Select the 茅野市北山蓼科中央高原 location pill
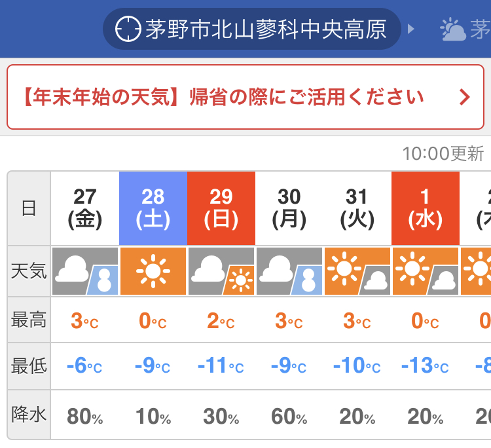 click(252, 29)
